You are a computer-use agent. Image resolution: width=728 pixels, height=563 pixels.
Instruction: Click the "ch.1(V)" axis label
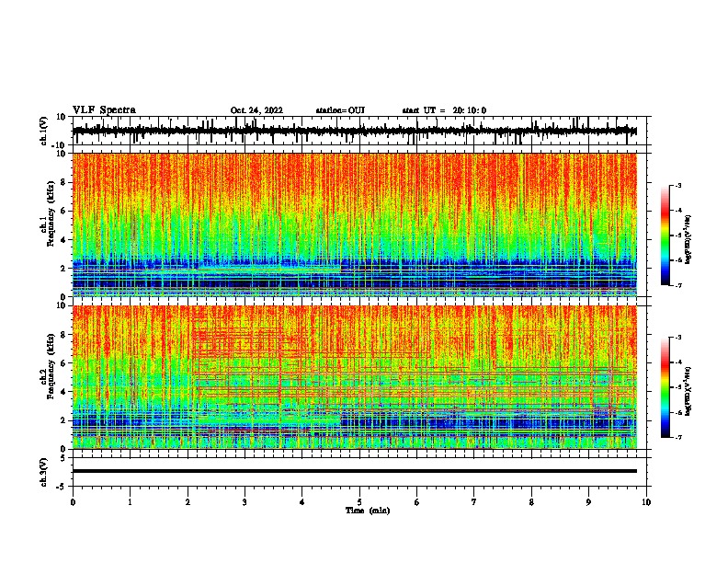[x=44, y=131]
